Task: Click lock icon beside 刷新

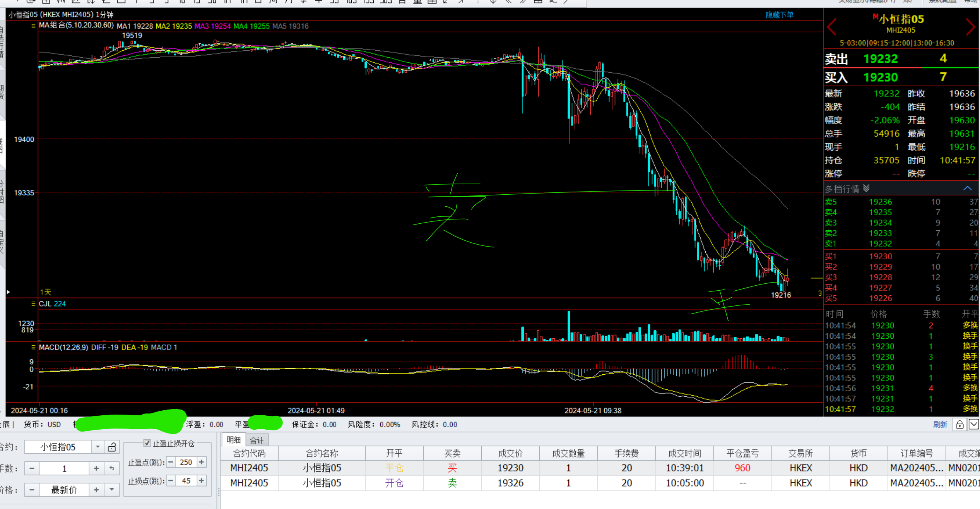Action: pos(959,425)
